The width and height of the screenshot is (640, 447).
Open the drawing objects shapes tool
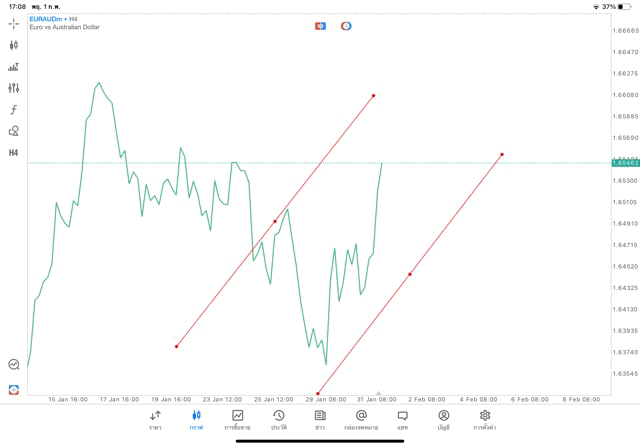[x=14, y=130]
